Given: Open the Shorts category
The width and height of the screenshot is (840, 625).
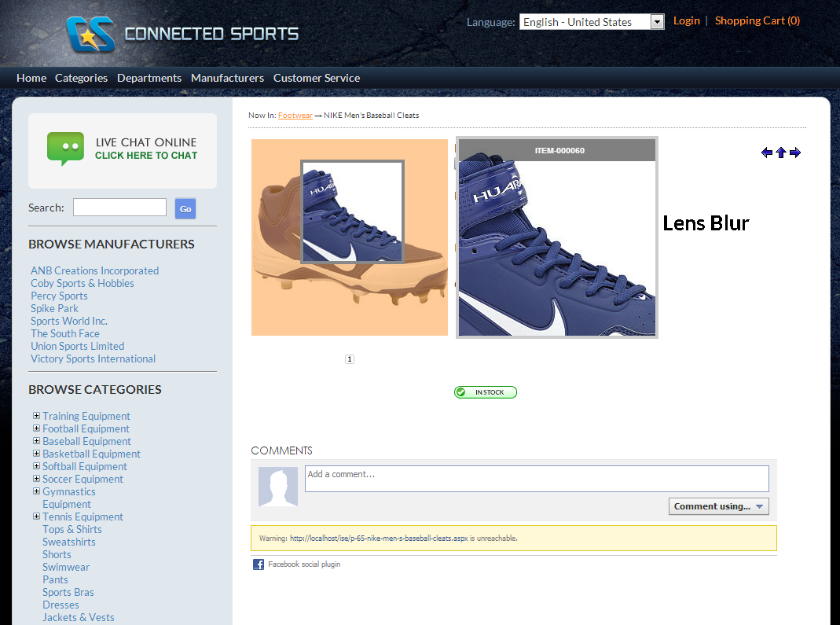Looking at the screenshot, I should point(57,555).
